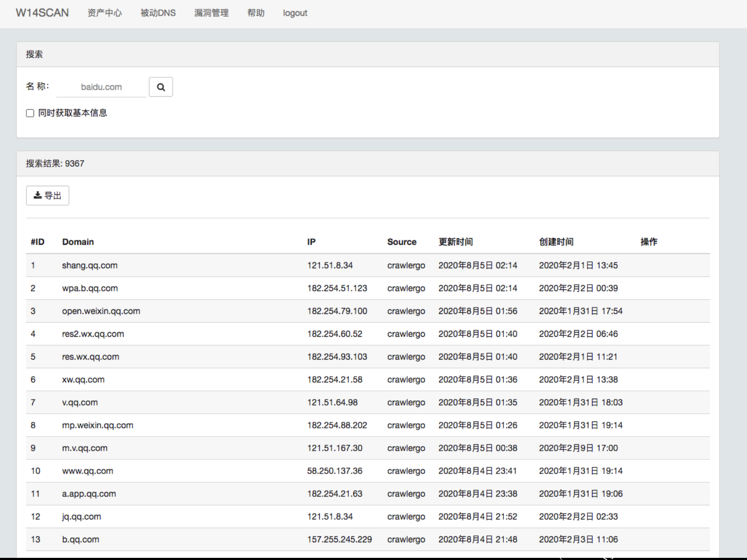Click the Source column header
Screen dimensions: 747x560
[402, 242]
